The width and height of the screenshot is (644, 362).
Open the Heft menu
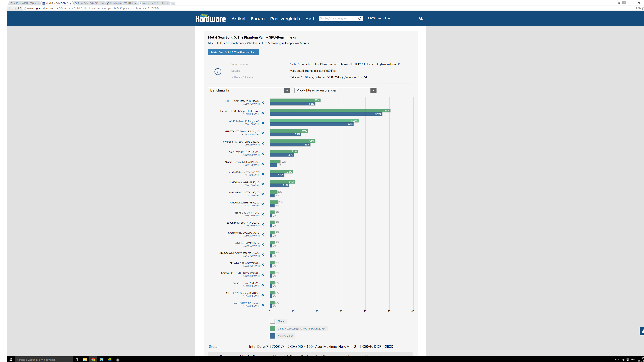(x=310, y=18)
